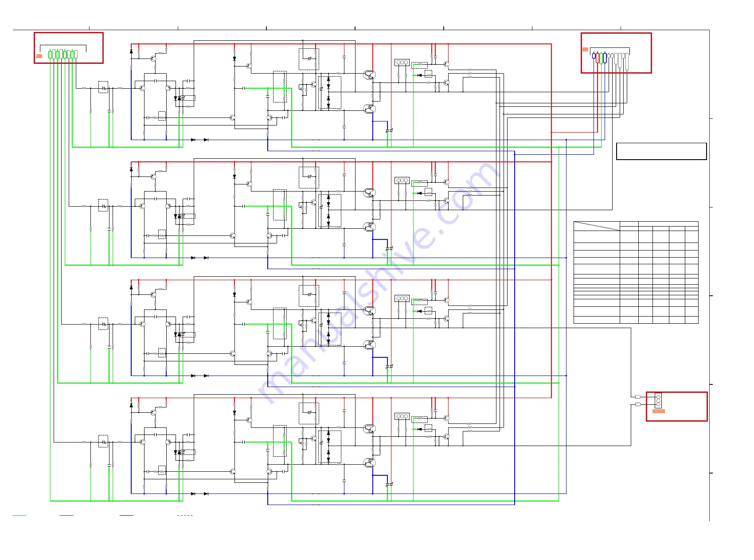The height and width of the screenshot is (560, 754).
Task: Click the leftmost green pin in the top-left connector
Action: (x=50, y=55)
